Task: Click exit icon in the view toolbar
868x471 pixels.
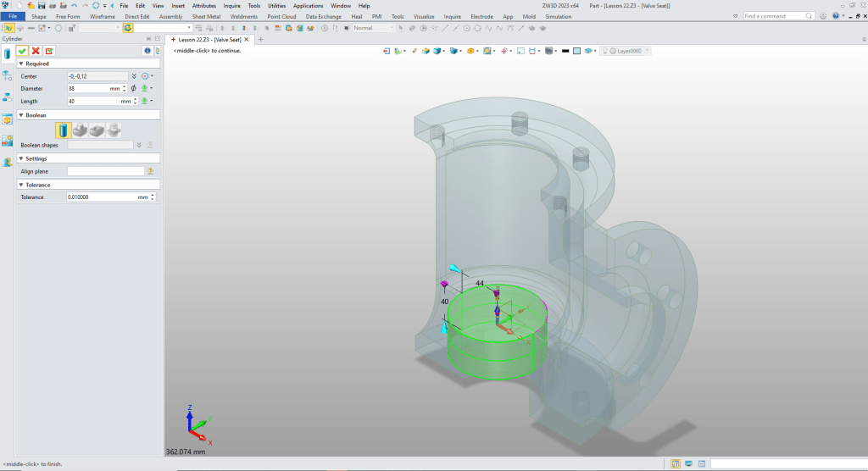Action: (x=388, y=51)
